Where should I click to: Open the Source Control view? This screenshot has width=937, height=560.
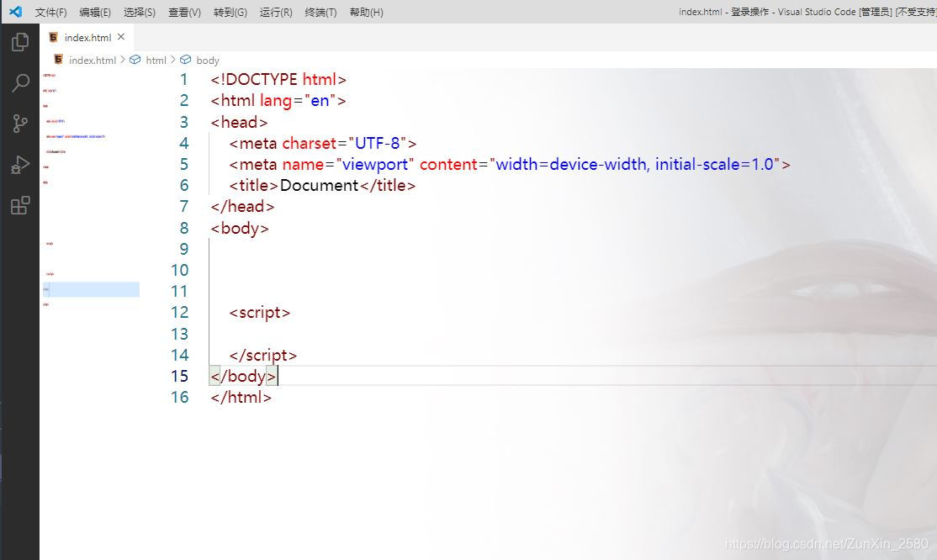[x=20, y=124]
